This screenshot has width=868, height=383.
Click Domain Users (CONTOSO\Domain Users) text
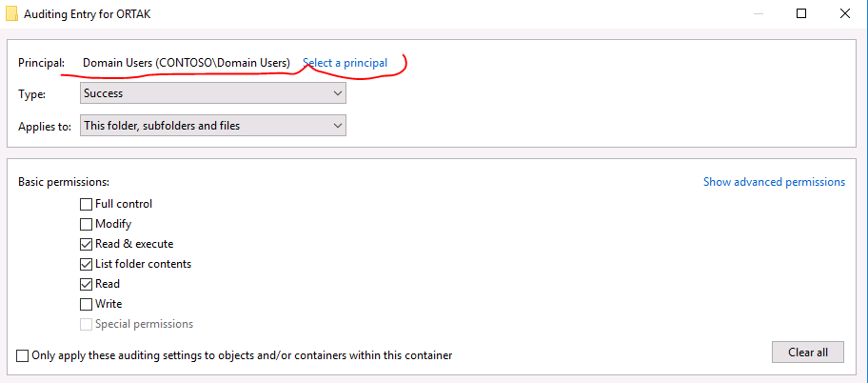(x=187, y=63)
